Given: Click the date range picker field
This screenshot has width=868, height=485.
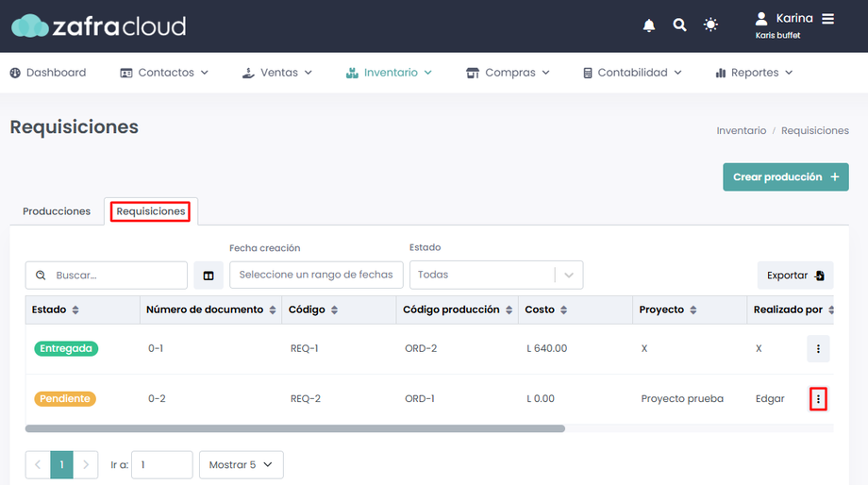Looking at the screenshot, I should point(316,275).
